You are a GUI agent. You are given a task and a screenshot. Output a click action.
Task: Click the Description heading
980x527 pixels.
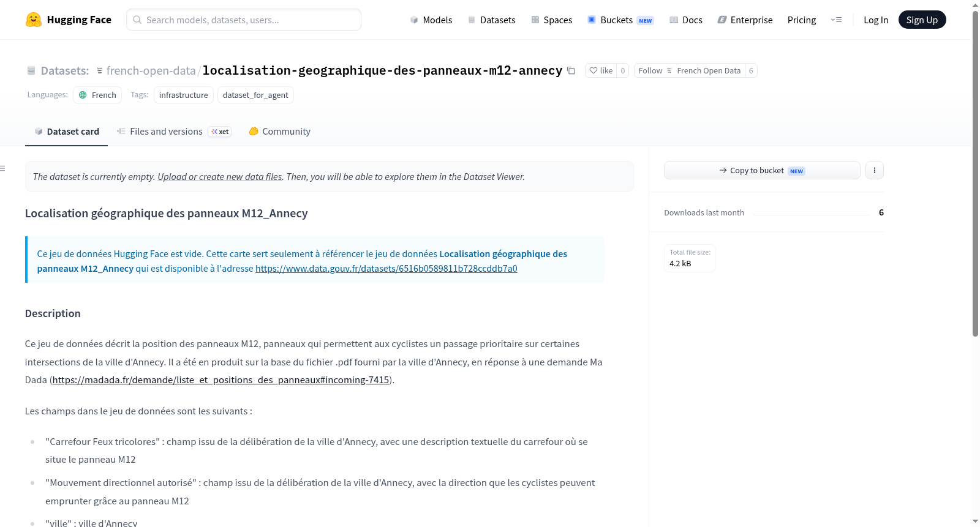[53, 313]
